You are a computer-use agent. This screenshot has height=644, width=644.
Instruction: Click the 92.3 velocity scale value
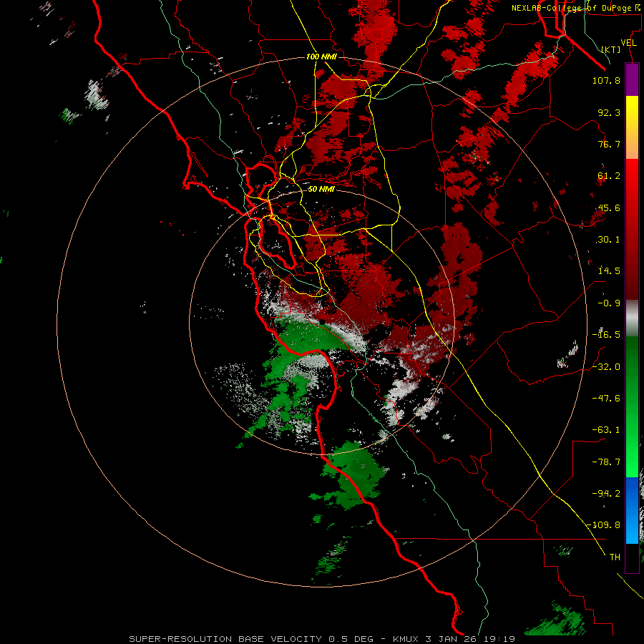pos(609,112)
